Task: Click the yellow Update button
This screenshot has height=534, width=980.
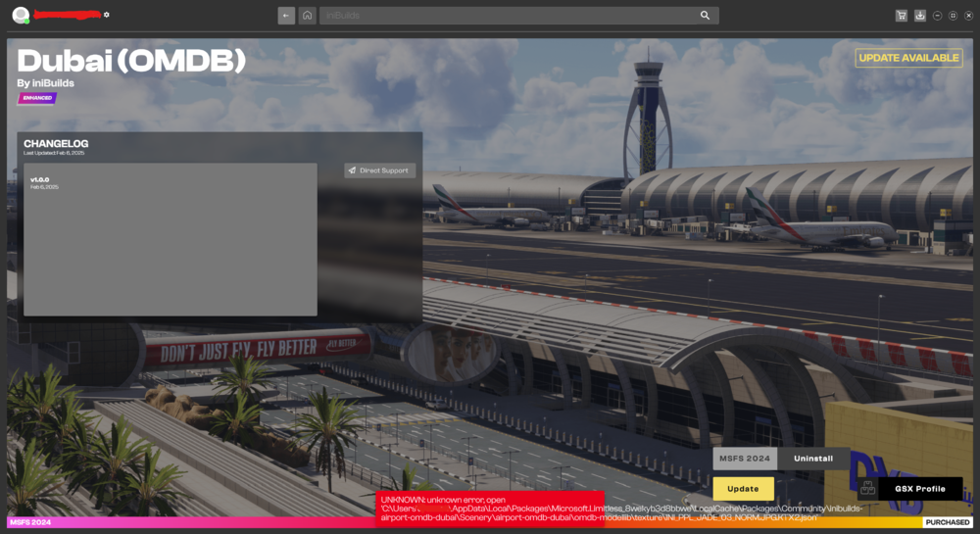Action: click(743, 488)
